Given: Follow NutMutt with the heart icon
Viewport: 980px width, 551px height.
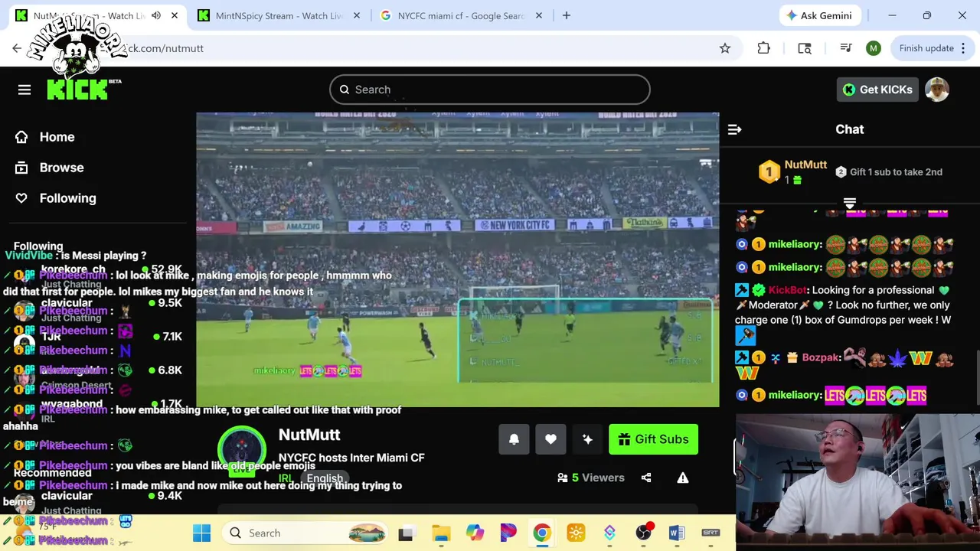Looking at the screenshot, I should point(550,439).
